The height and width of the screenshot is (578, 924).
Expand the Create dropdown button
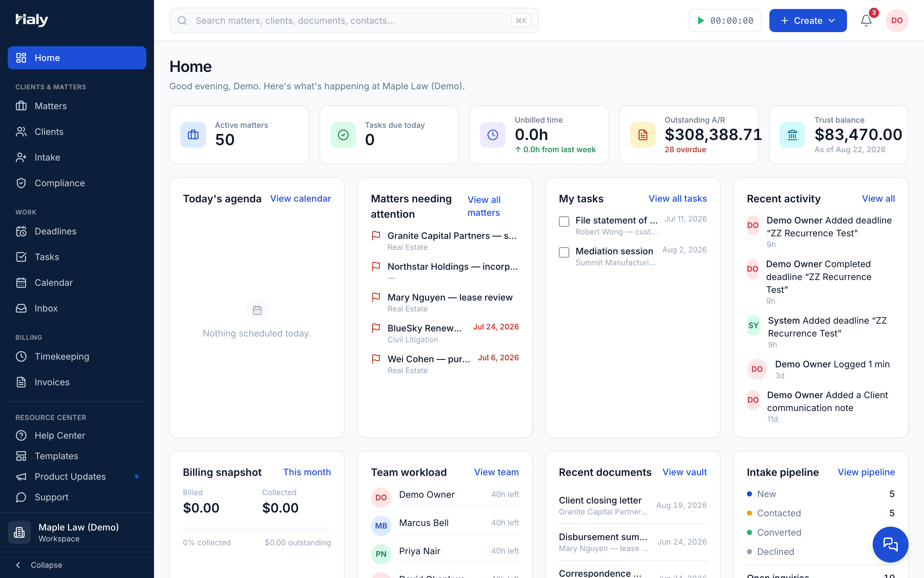coord(808,21)
